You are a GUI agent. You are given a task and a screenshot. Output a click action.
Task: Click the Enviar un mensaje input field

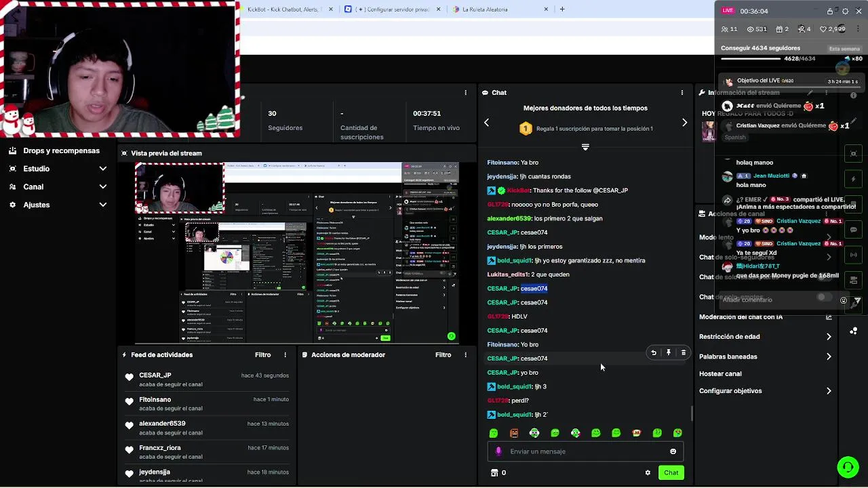(x=585, y=451)
